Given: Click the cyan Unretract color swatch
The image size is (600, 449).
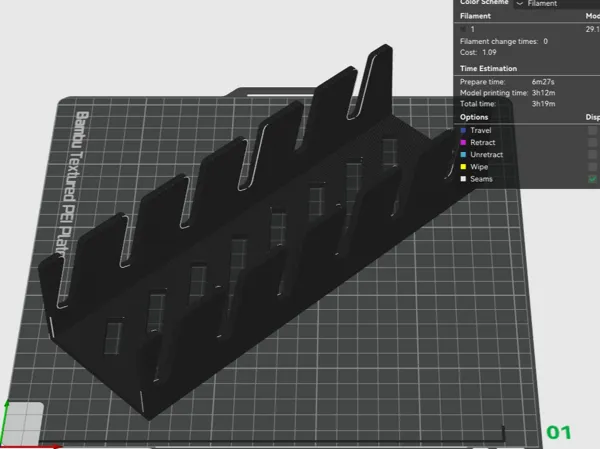Looking at the screenshot, I should [x=463, y=155].
